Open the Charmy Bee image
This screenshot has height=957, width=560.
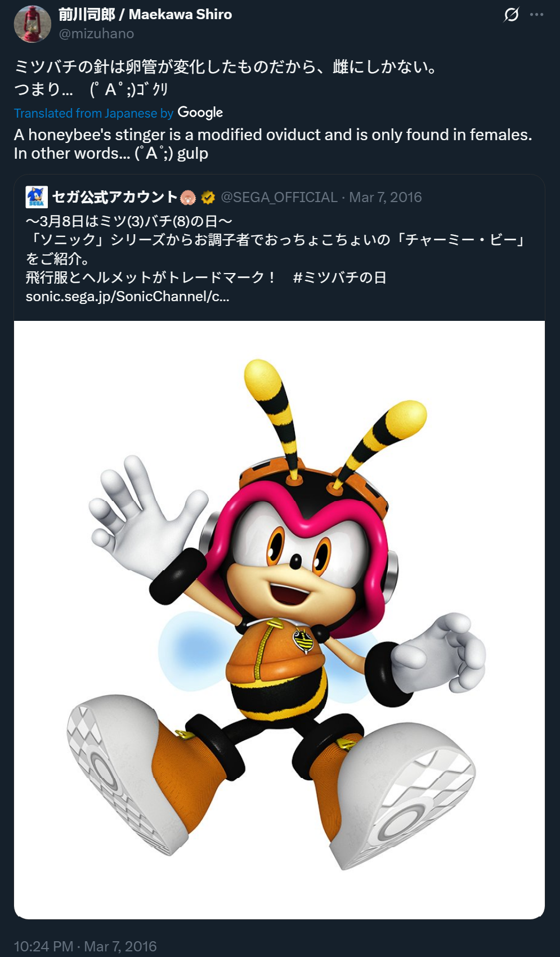pos(279,620)
